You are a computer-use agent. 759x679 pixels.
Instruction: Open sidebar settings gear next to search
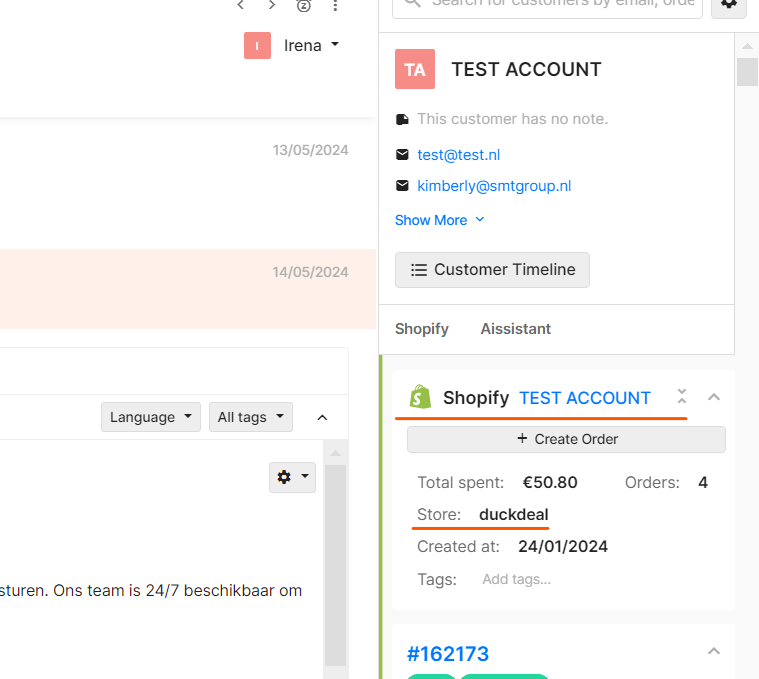click(x=728, y=5)
